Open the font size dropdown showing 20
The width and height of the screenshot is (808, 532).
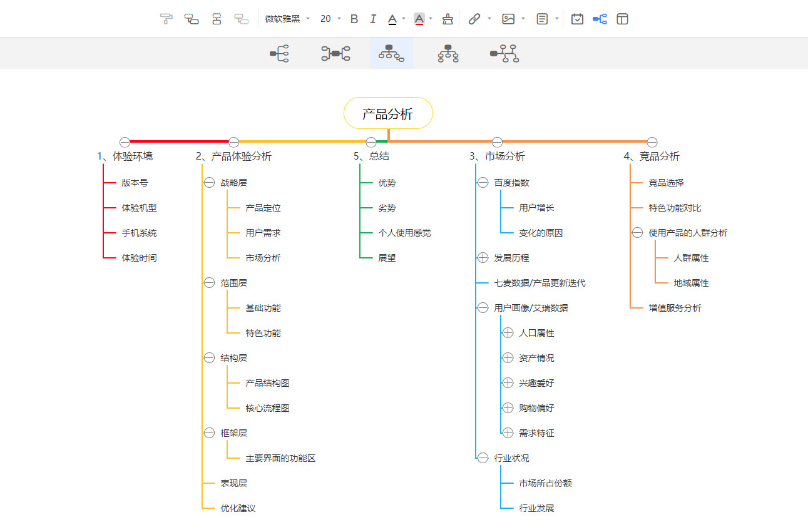point(330,19)
